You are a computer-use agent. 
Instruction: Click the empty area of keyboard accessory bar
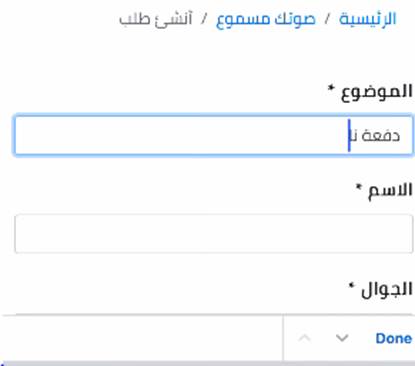tap(142, 337)
